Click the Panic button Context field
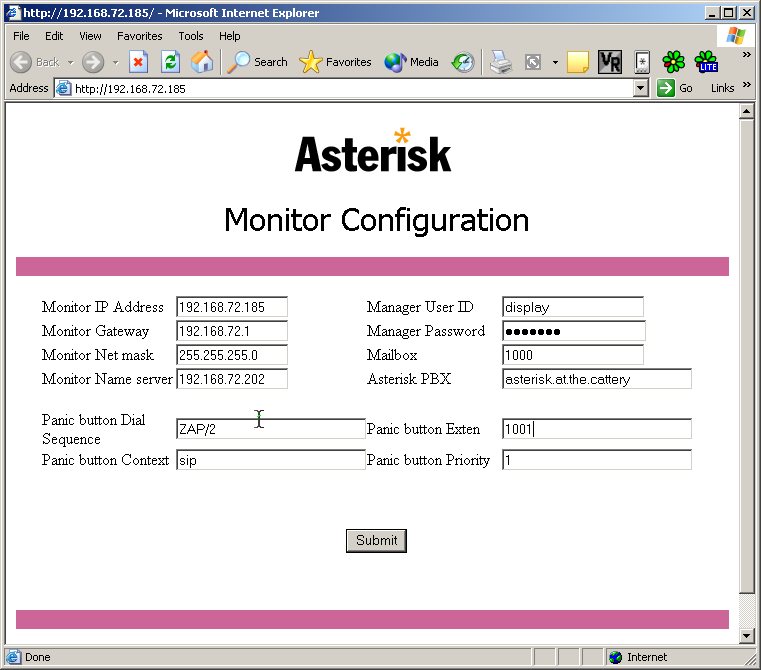Image resolution: width=761 pixels, height=670 pixels. 271,460
